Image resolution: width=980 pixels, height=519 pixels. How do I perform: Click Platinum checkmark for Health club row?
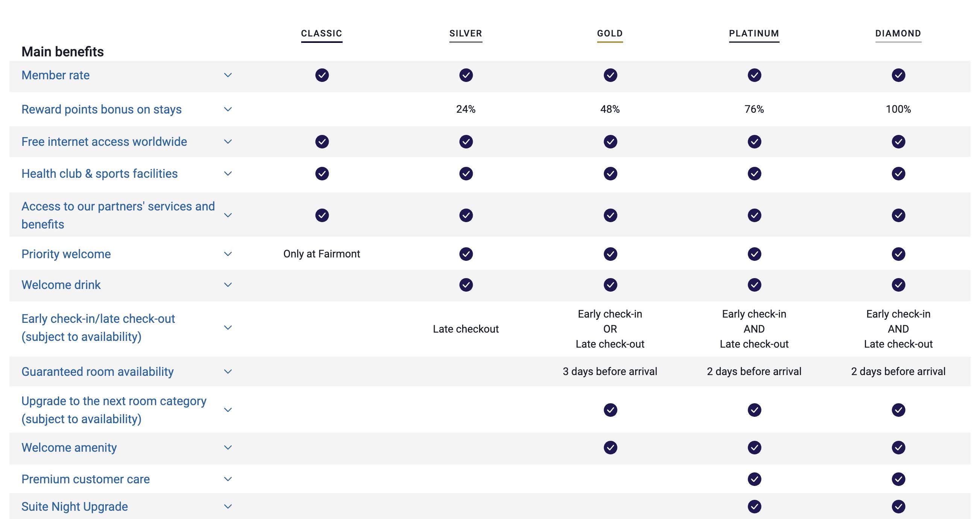click(x=754, y=174)
